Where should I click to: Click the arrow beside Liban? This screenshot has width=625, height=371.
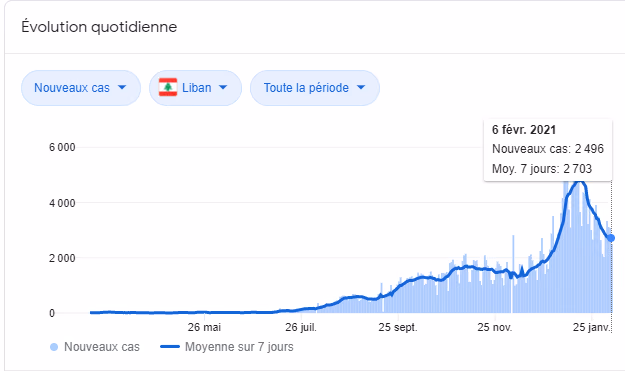(x=223, y=87)
